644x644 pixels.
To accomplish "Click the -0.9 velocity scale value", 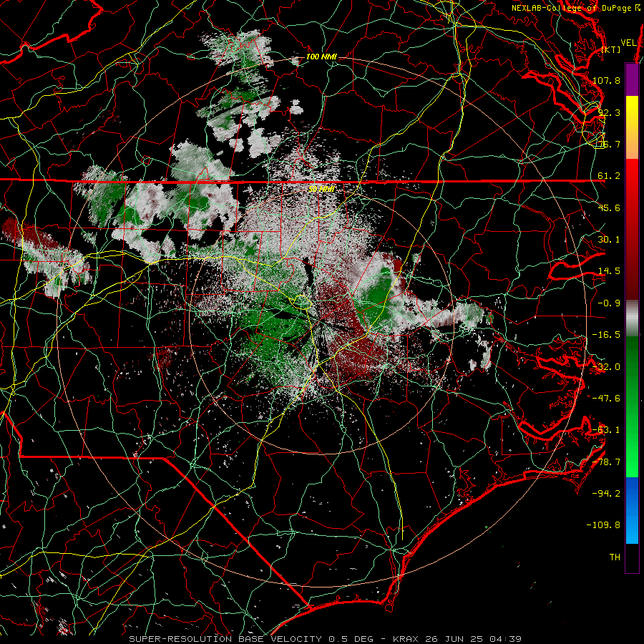I will (609, 303).
